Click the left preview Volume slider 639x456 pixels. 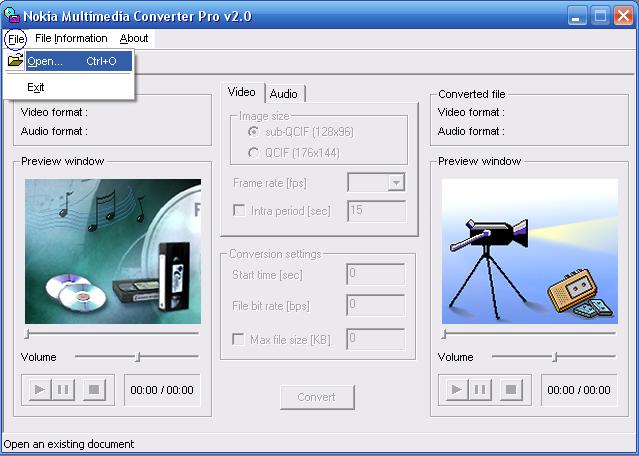coord(137,356)
